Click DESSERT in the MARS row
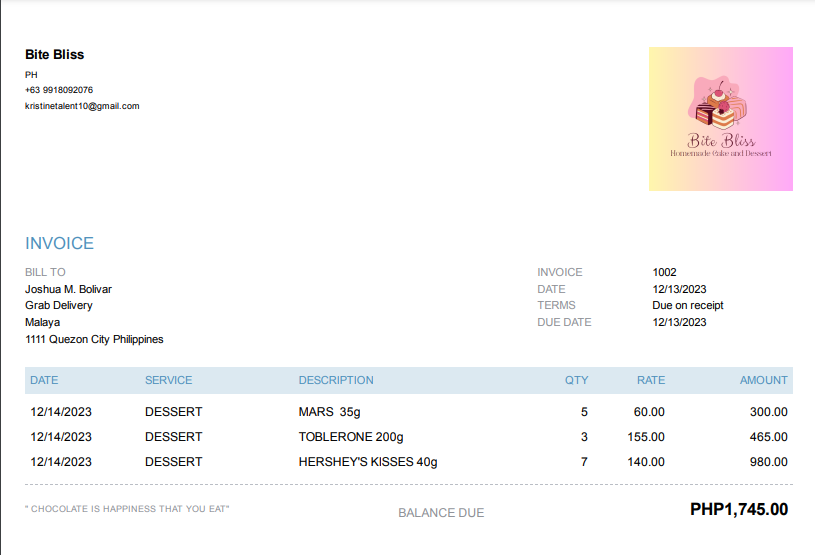815x555 pixels. [174, 412]
